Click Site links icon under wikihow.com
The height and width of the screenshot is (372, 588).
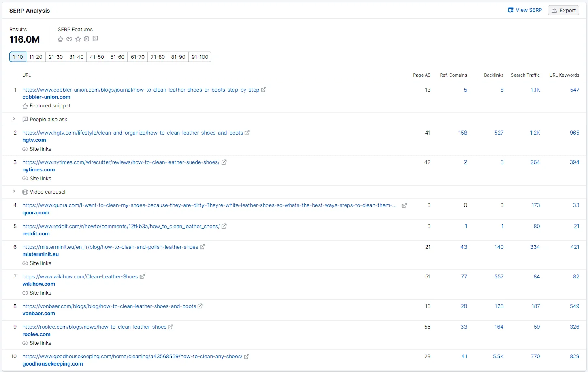coord(25,293)
